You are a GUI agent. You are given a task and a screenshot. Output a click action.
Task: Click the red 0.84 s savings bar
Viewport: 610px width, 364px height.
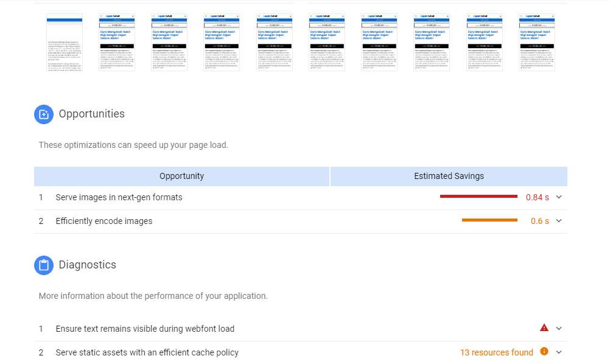coord(479,197)
